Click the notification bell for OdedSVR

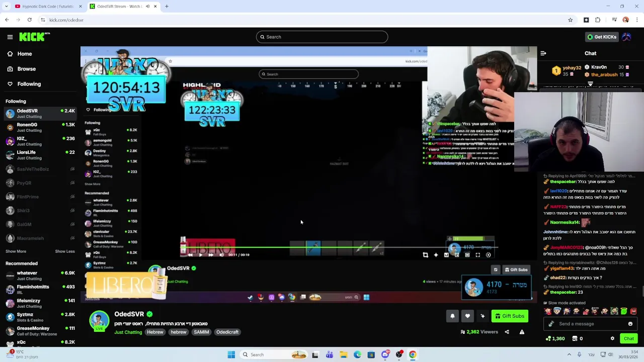[x=452, y=316]
